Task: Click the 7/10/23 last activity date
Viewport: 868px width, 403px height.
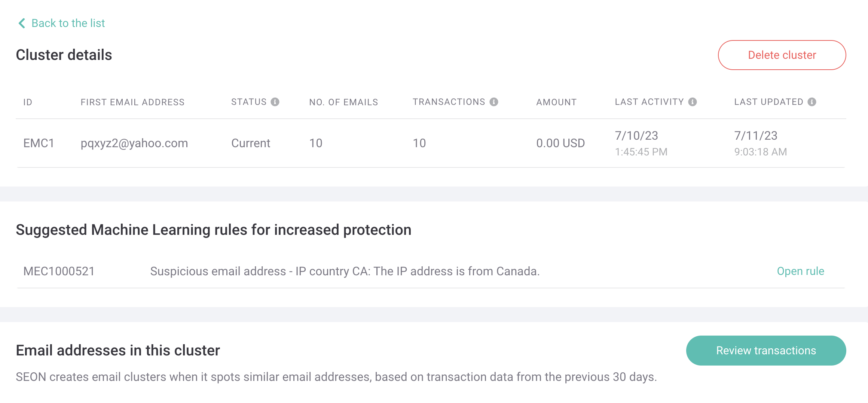Action: [x=636, y=136]
